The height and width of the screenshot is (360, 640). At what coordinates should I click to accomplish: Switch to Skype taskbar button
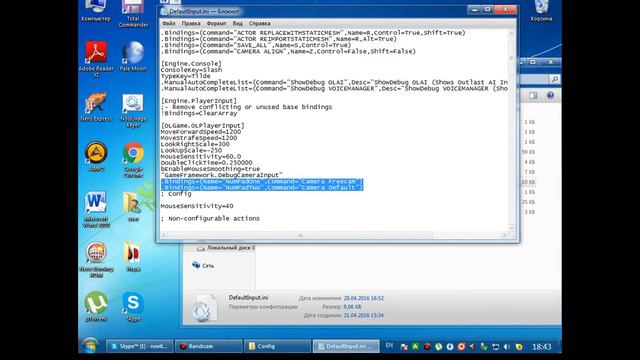point(140,346)
